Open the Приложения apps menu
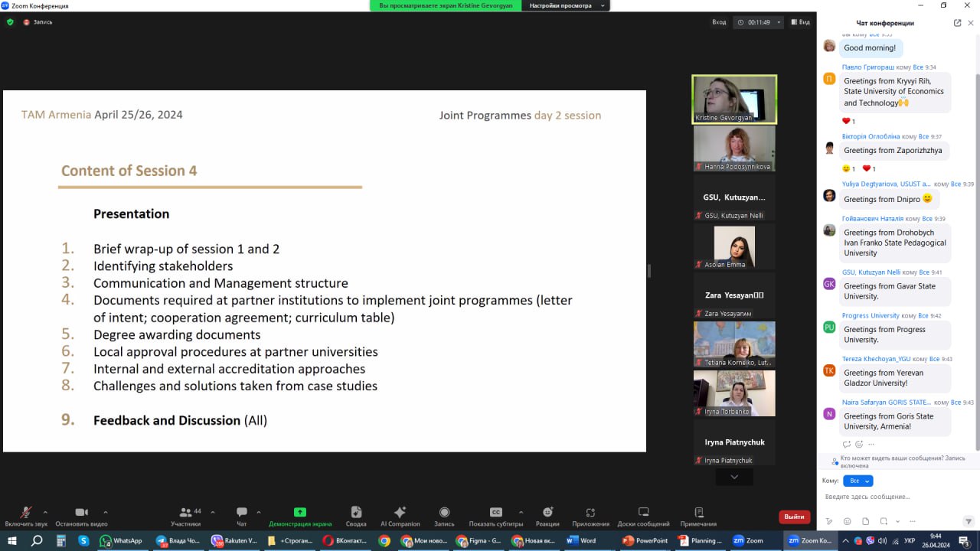The image size is (980, 551). 590,516
